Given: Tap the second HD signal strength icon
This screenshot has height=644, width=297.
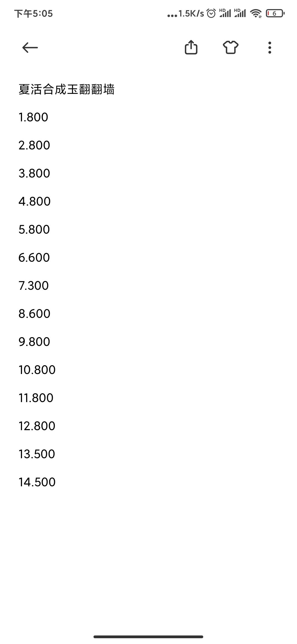Looking at the screenshot, I should (240, 13).
